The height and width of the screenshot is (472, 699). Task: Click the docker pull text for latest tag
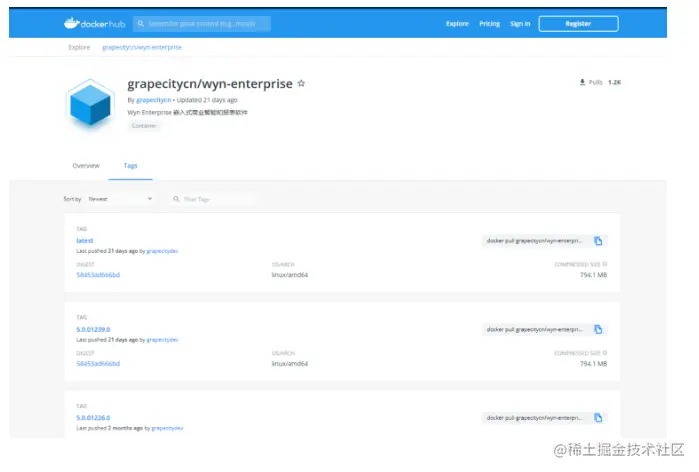pos(534,241)
